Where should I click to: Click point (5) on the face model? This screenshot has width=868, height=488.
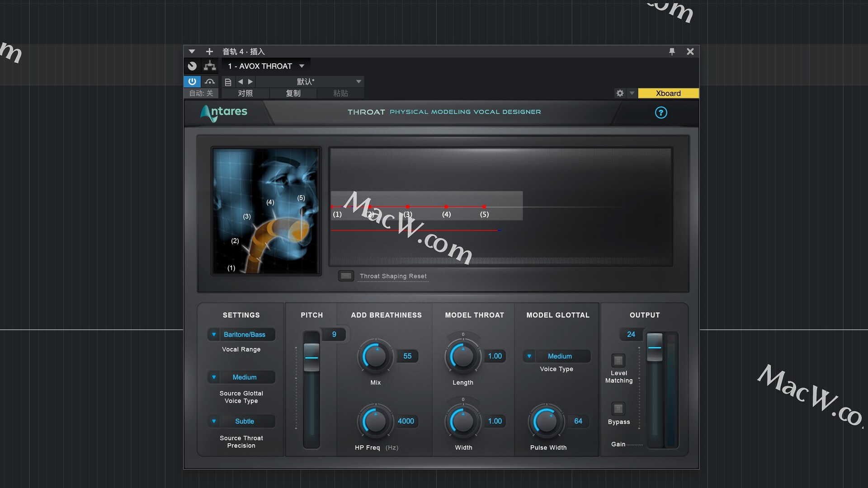tap(301, 198)
